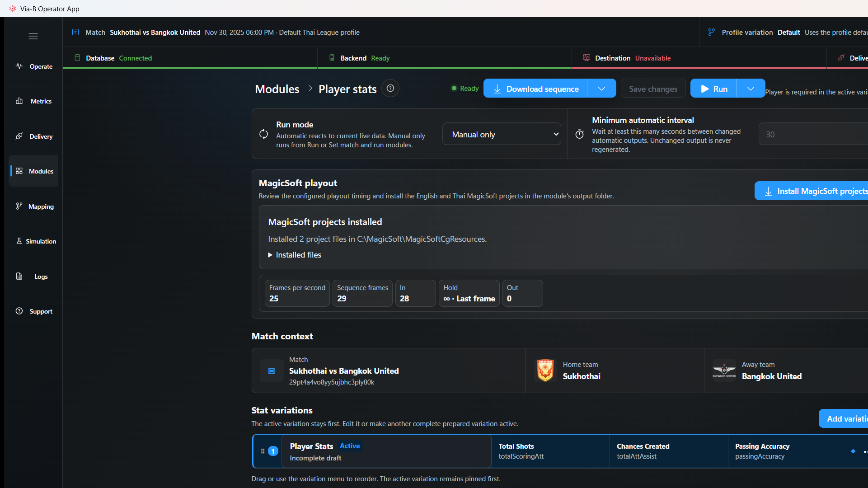Open the Download sequence dropdown arrow
Viewport: 868px width, 488px height.
[x=602, y=89]
